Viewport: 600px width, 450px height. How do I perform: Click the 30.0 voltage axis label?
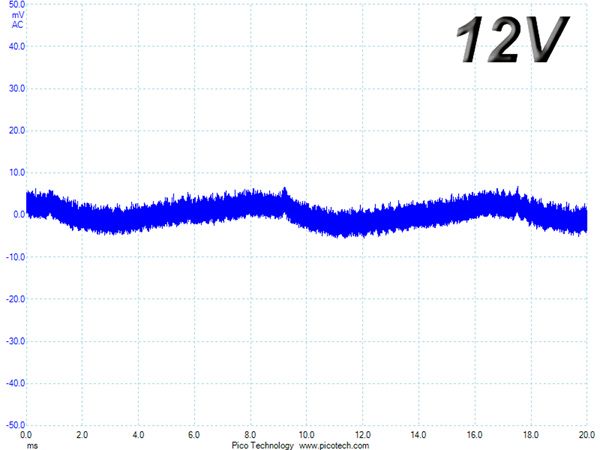[17, 88]
